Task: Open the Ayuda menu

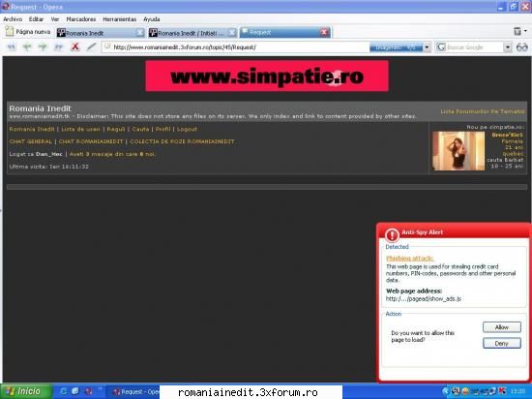Action: coord(151,19)
